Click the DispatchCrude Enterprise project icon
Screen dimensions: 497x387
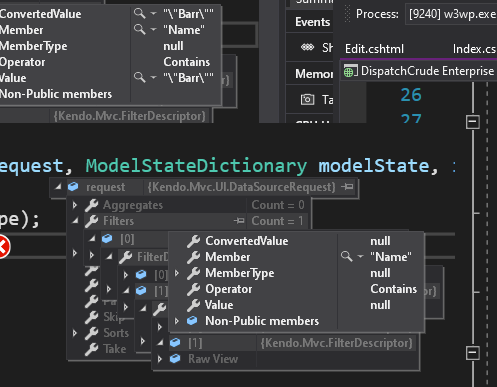pyautogui.click(x=350, y=71)
